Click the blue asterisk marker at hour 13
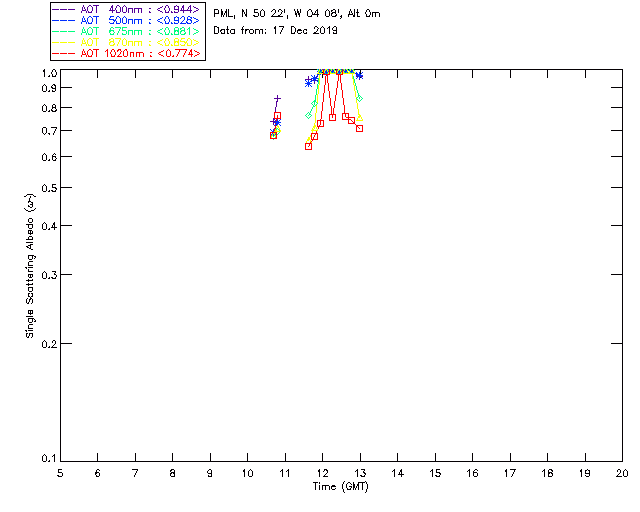 359,76
